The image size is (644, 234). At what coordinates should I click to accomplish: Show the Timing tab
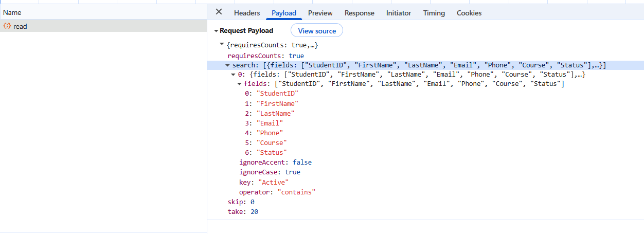tap(434, 13)
